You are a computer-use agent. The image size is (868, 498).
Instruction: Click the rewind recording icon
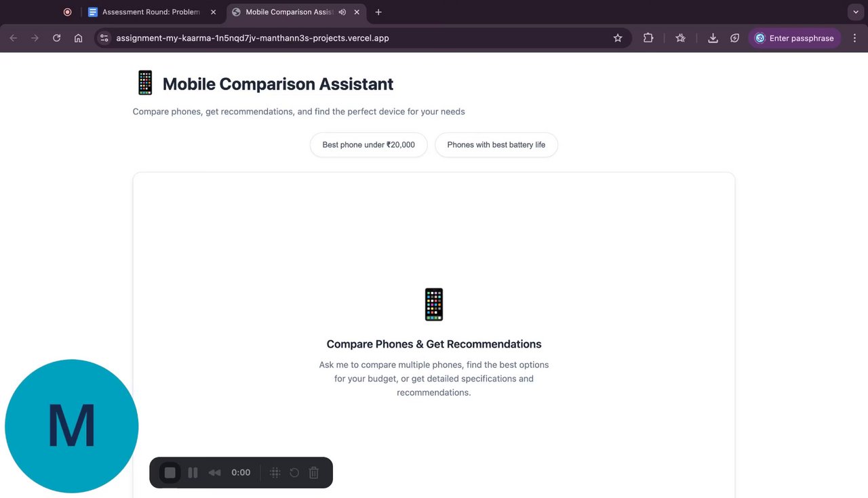[214, 472]
